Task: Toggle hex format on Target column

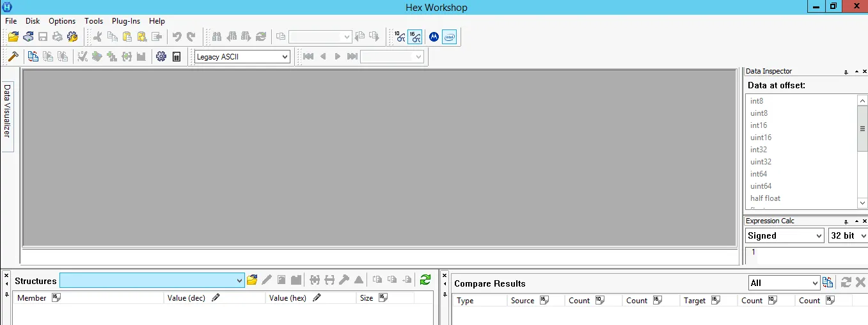Action: click(716, 300)
